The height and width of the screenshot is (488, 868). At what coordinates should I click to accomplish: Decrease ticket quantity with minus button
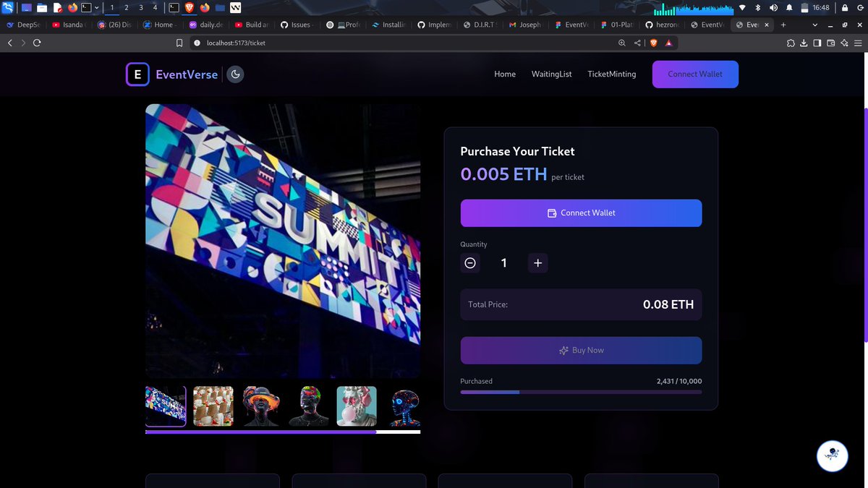pos(470,263)
